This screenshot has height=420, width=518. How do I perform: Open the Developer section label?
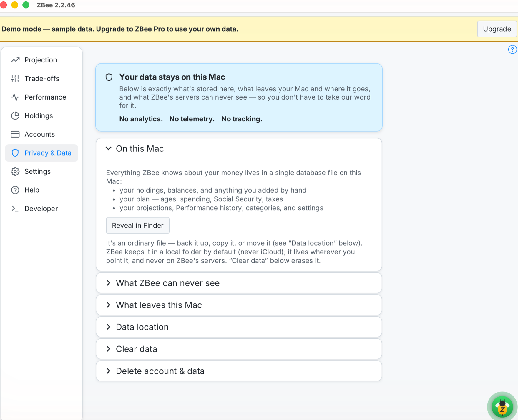(x=41, y=209)
